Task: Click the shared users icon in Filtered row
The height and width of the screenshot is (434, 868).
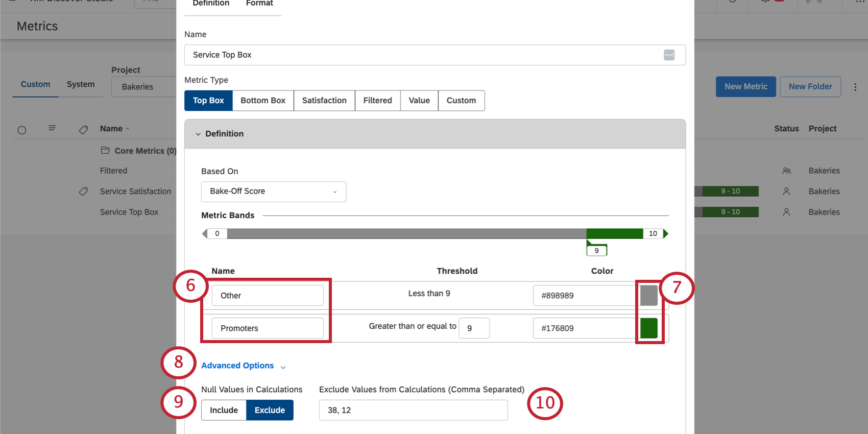Action: point(786,171)
